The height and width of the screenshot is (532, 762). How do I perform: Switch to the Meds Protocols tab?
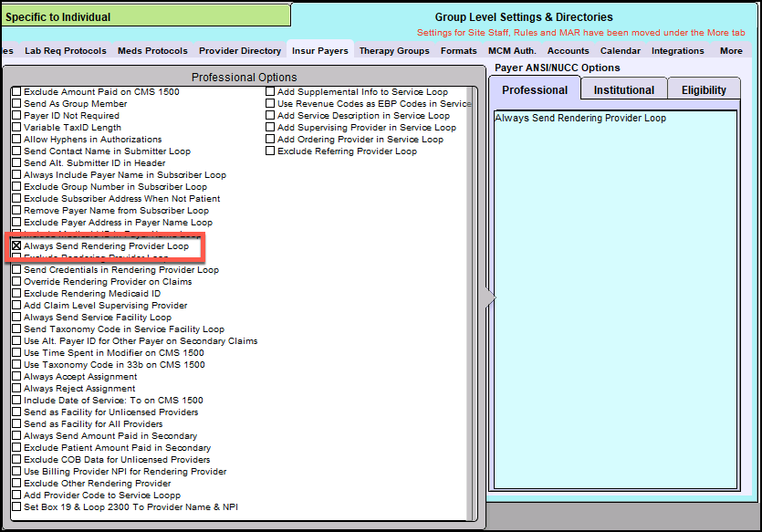pos(152,51)
